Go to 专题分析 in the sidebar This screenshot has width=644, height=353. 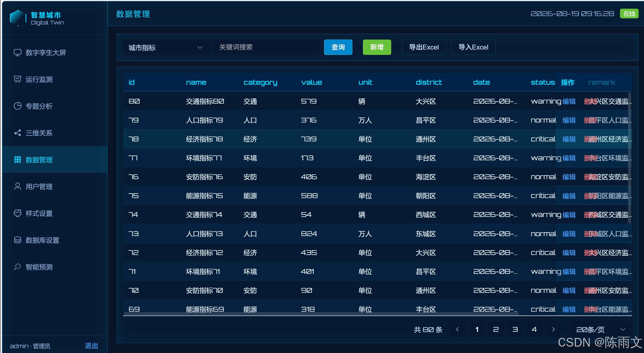coord(55,106)
